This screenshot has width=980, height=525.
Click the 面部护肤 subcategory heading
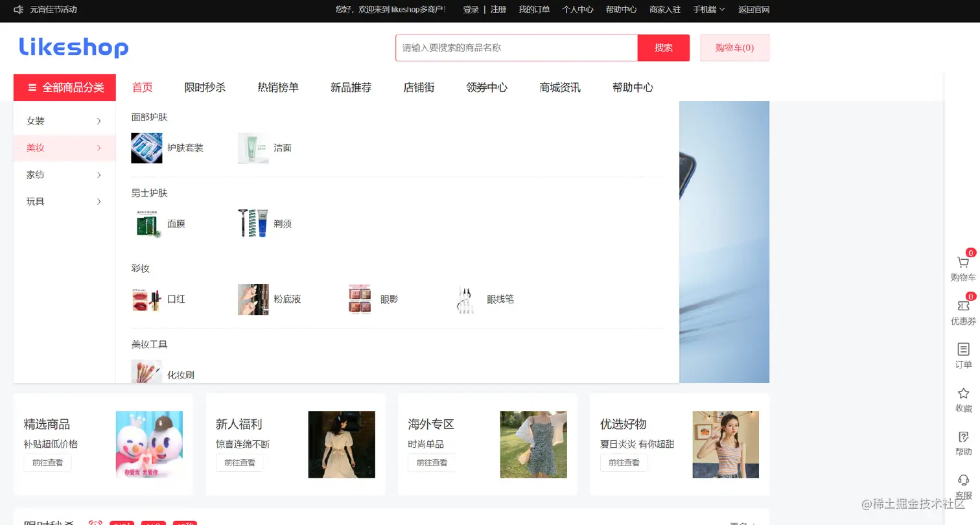click(x=150, y=117)
